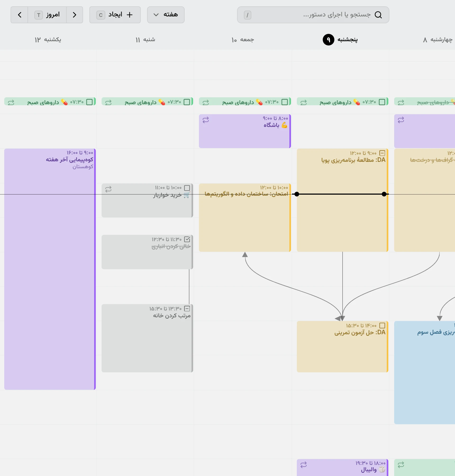Image resolution: width=455 pixels, height=476 pixels.
Task: Go to previous week with left chevron
Action: [x=19, y=15]
